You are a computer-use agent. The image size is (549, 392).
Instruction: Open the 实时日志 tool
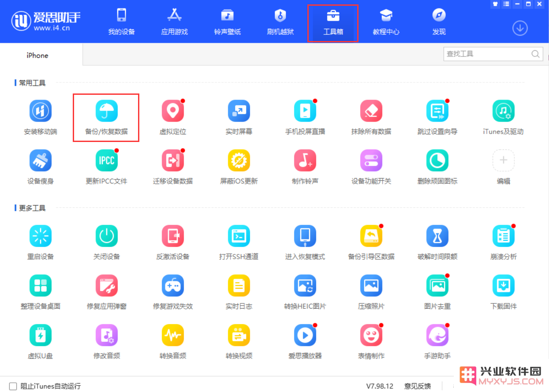point(239,292)
